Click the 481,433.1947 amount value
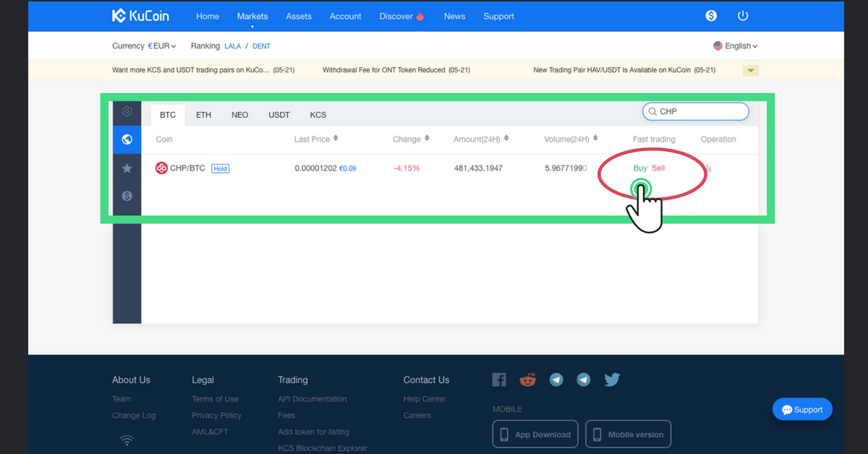Image resolution: width=868 pixels, height=454 pixels. (x=478, y=168)
